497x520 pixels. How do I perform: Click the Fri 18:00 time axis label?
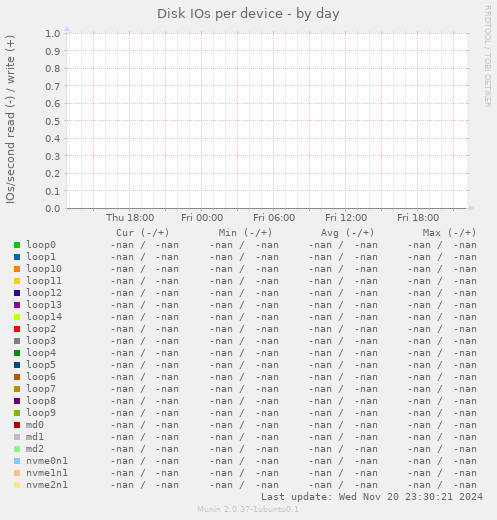pyautogui.click(x=418, y=218)
